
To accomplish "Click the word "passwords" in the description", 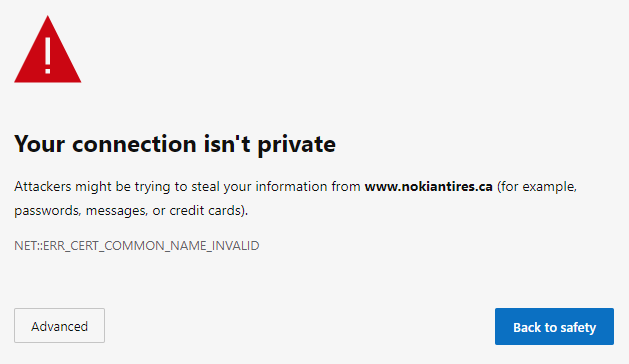I will 47,211.
